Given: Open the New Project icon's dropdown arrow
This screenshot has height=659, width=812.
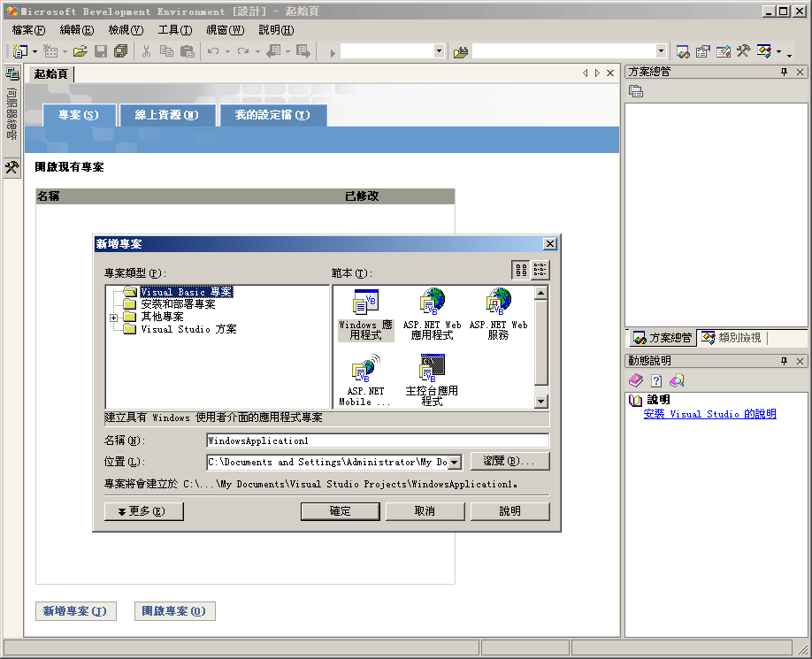Looking at the screenshot, I should click(34, 52).
